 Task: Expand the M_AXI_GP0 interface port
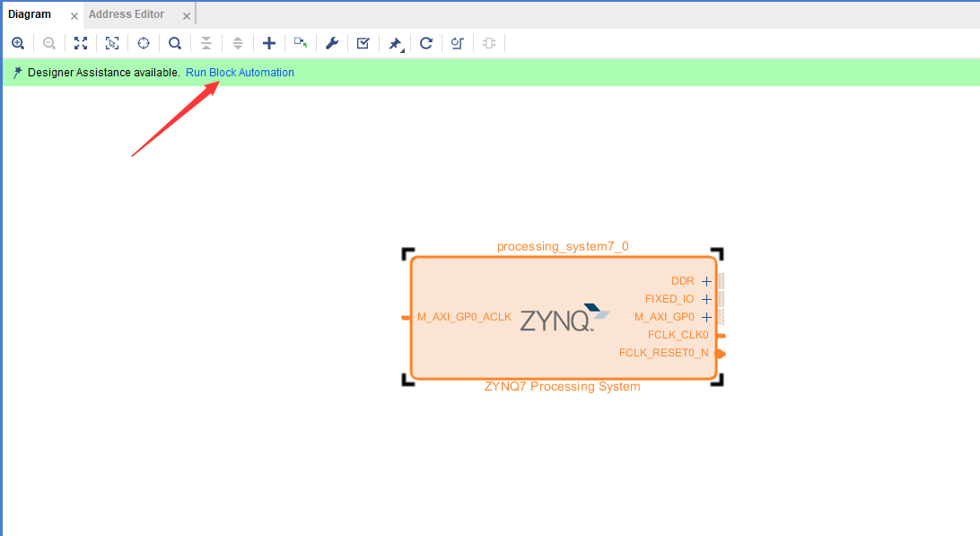(706, 317)
